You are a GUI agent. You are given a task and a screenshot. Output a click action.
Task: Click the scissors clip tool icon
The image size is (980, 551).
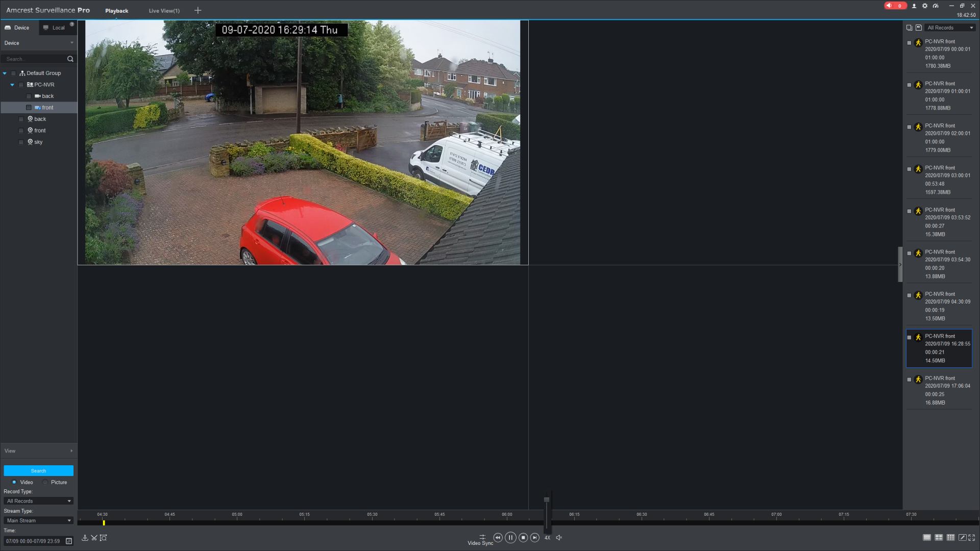click(94, 538)
